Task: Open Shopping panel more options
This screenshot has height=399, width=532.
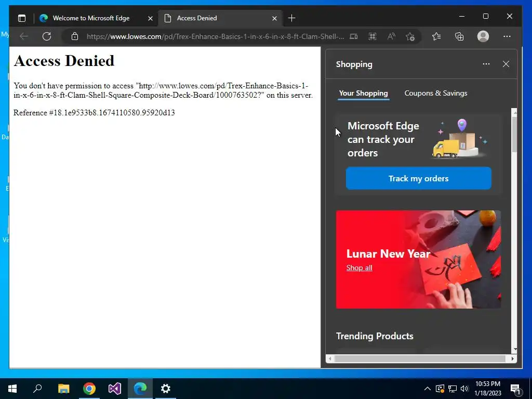Action: pos(486,64)
